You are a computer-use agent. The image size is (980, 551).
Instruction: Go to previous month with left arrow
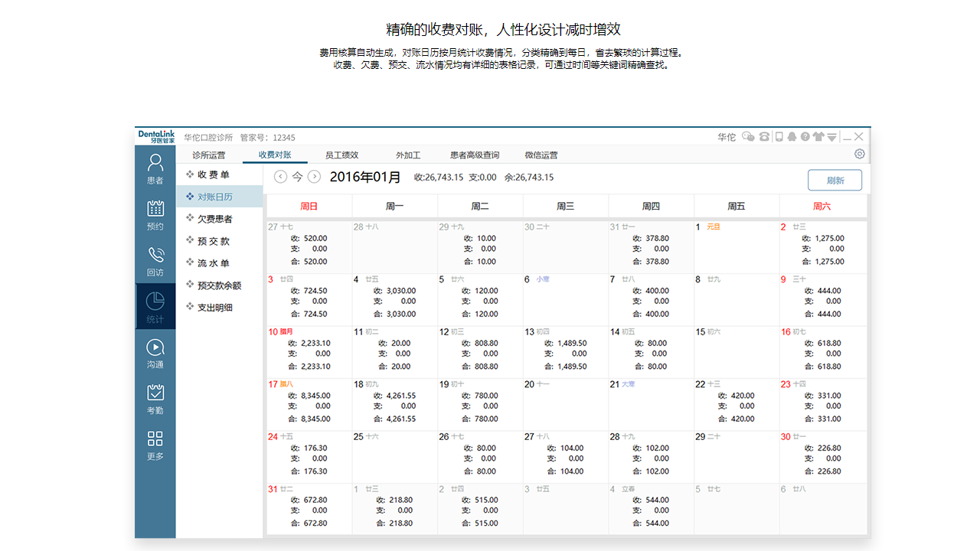coord(280,176)
